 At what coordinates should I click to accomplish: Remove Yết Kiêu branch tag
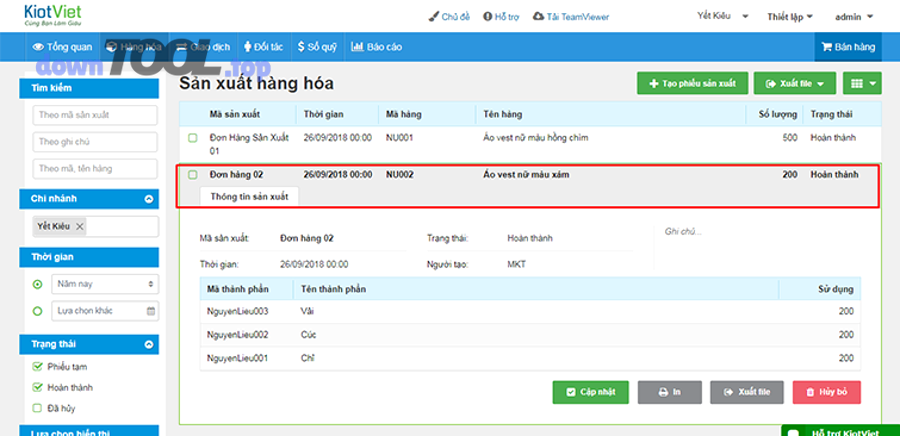pos(80,227)
